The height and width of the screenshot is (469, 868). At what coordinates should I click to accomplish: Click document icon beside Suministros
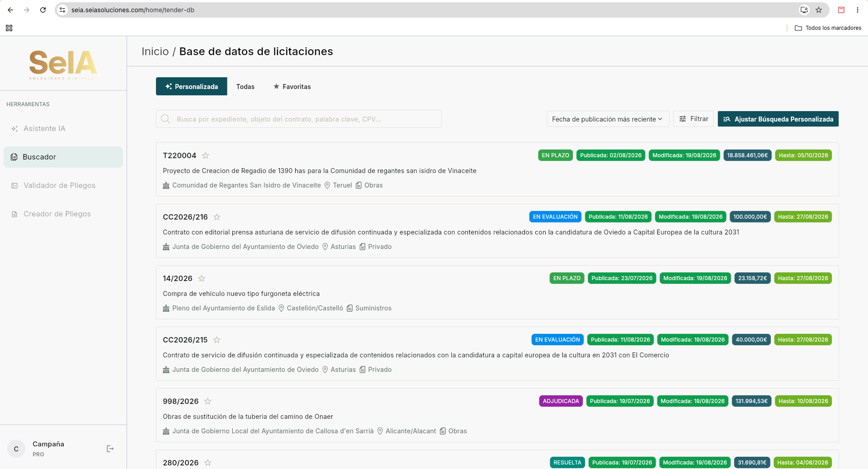pyautogui.click(x=349, y=308)
